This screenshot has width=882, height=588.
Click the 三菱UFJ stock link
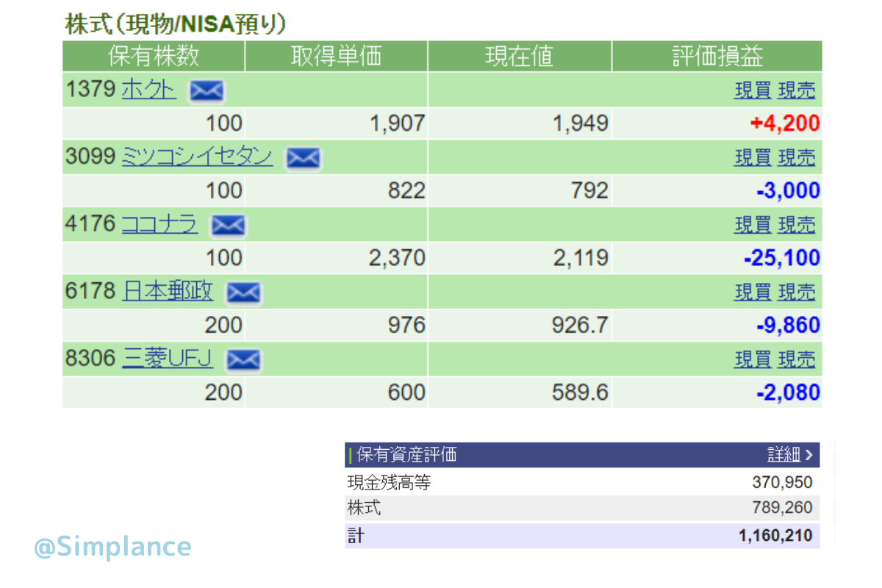tap(167, 359)
